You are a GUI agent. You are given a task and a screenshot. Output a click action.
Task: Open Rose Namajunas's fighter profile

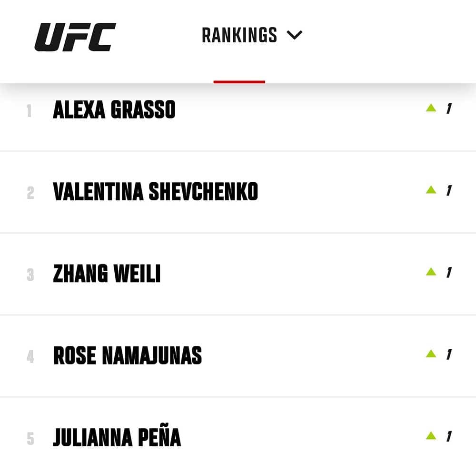tap(128, 355)
